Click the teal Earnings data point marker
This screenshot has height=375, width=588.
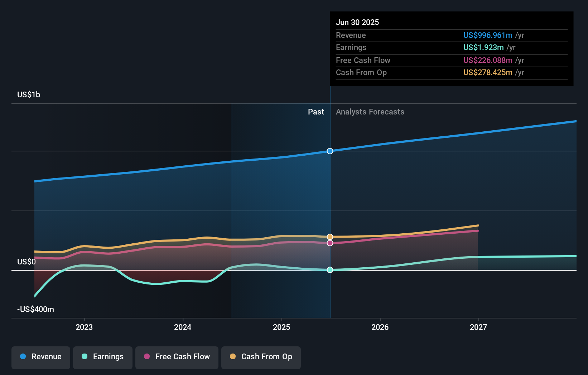tap(330, 270)
